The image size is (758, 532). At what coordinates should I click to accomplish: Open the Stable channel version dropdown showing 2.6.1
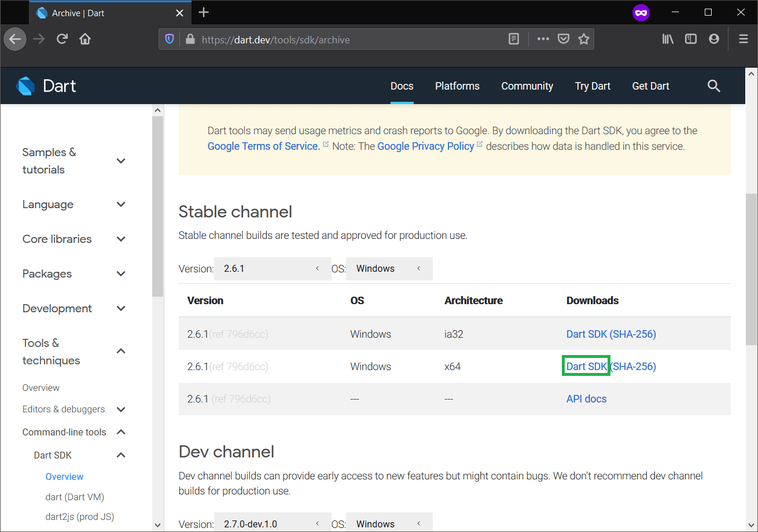(272, 268)
